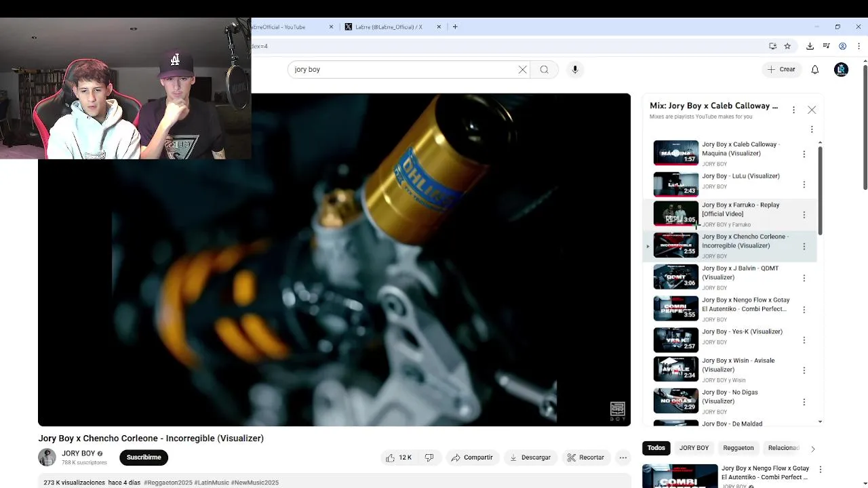Play LuLu (Visualizer) thumbnail
Image resolution: width=868 pixels, height=488 pixels.
[x=675, y=184]
